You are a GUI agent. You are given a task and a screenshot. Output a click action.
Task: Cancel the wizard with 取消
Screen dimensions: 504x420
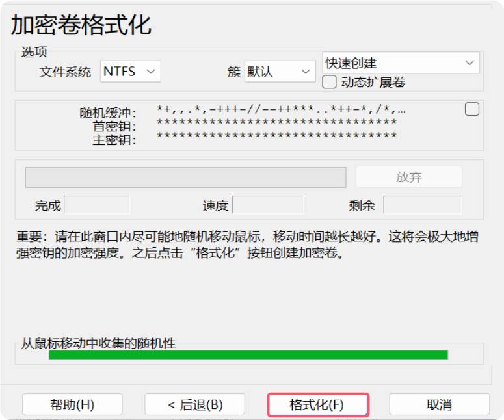coord(439,404)
